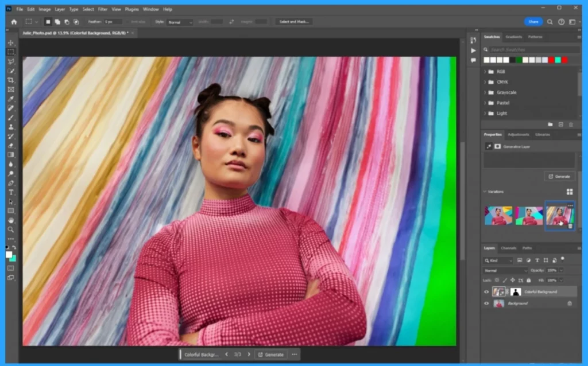This screenshot has width=588, height=366.
Task: Pick the cyan swatch in Swatches
Action: [558, 60]
